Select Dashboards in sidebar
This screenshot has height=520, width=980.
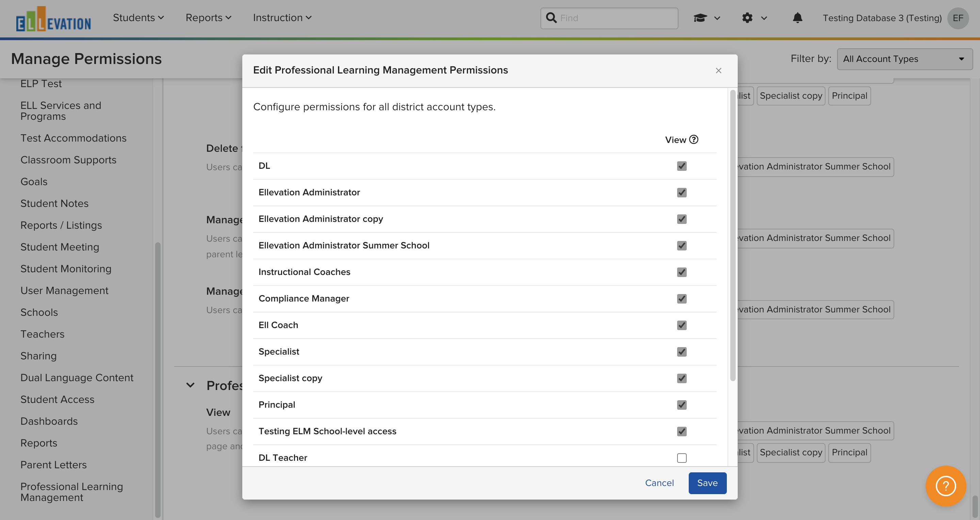pyautogui.click(x=49, y=421)
